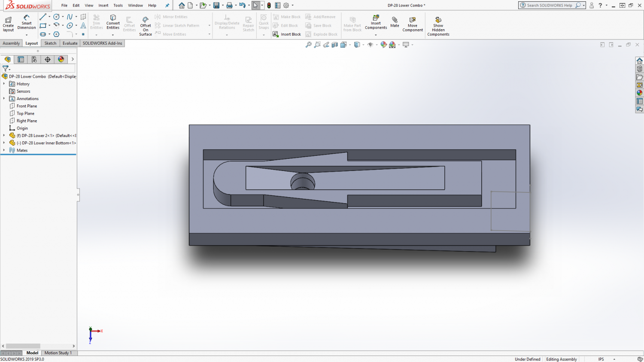Viewport: 644px width, 362px height.
Task: Expand the History node
Action: pos(4,84)
